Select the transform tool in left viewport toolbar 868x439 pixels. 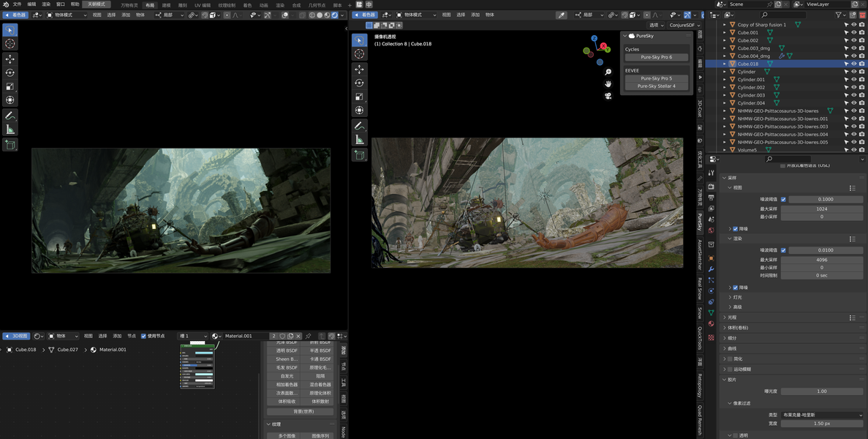click(x=10, y=100)
